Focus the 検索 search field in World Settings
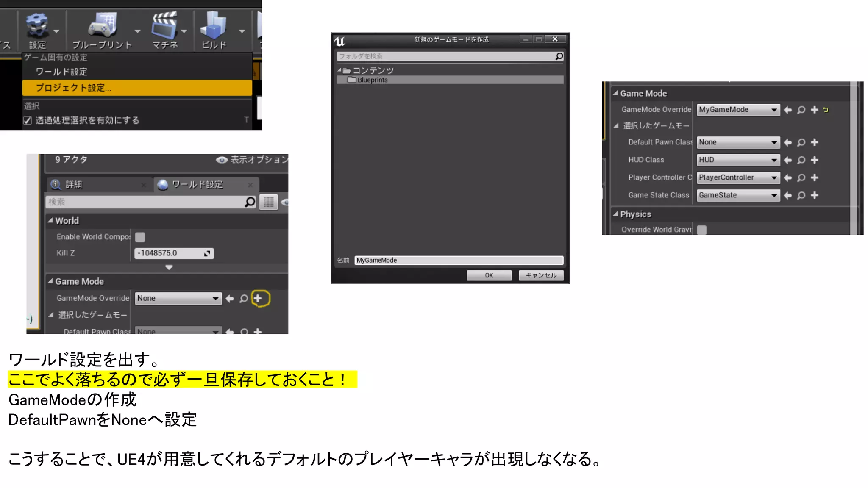Screen dimensions: 868x488 [x=144, y=202]
